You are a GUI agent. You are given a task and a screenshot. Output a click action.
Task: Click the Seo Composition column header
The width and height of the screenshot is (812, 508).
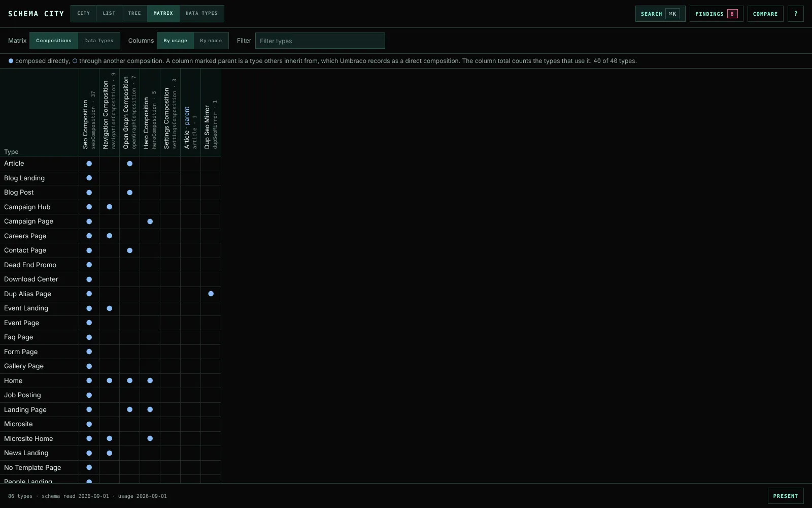(x=89, y=112)
